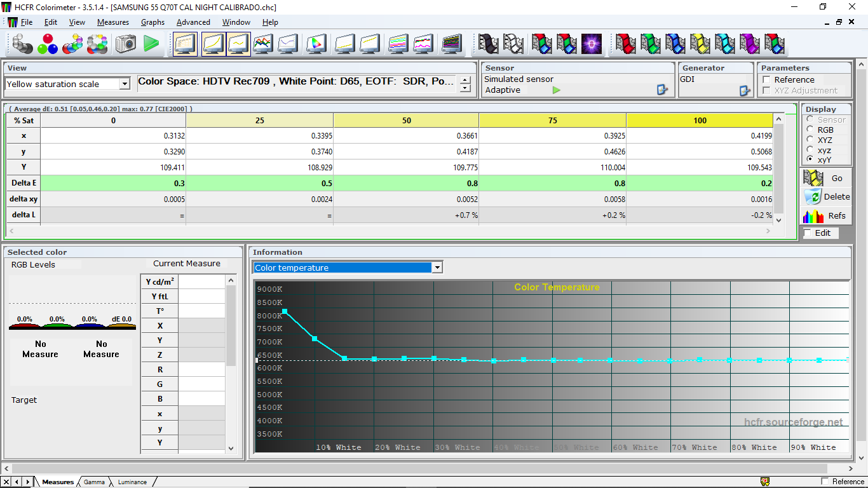868x488 pixels.
Task: Click the Refs histogram button
Action: [826, 215]
